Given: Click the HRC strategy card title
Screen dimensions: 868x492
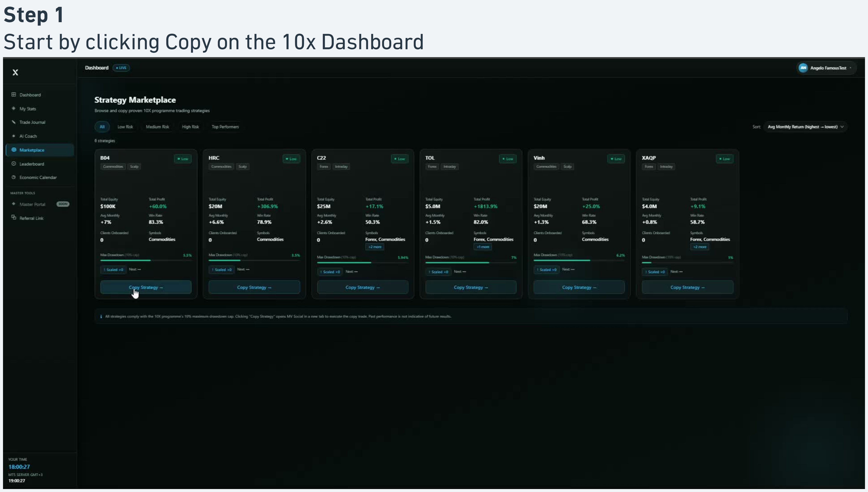Looking at the screenshot, I should click(x=214, y=158).
